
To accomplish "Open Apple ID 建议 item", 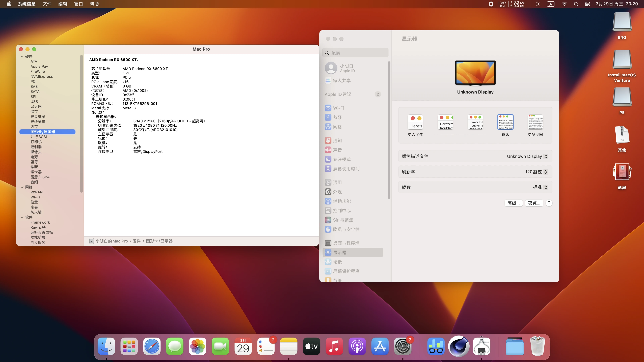I will coord(353,94).
